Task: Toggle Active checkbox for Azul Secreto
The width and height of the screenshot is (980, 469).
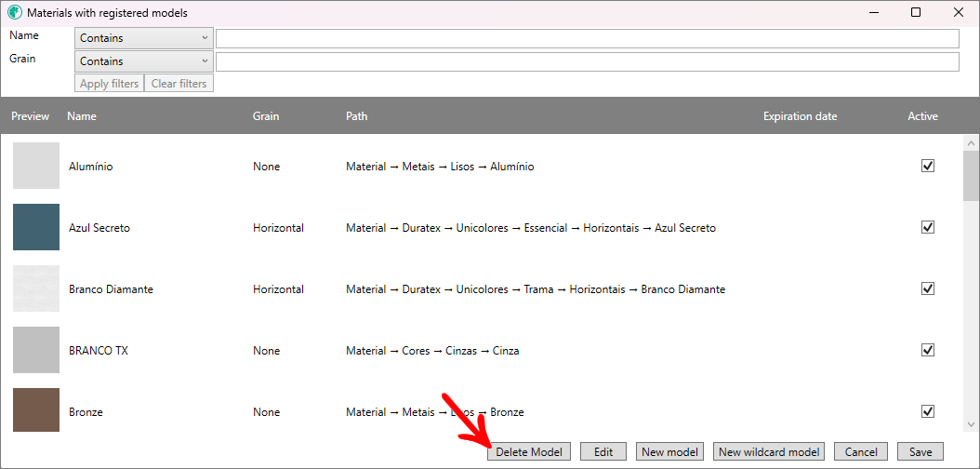Action: click(x=928, y=227)
